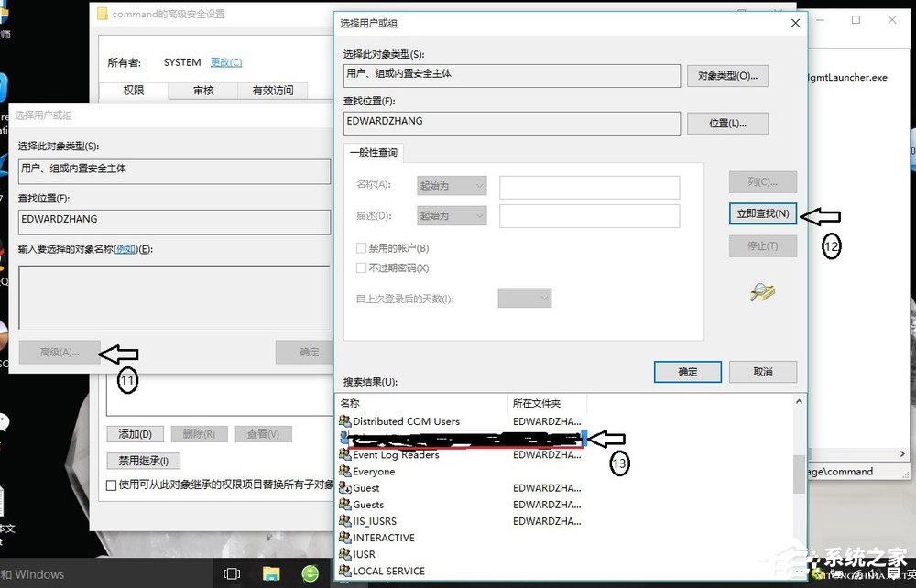The width and height of the screenshot is (916, 588).
Task: Open File Explorer from the taskbar
Action: (x=270, y=572)
